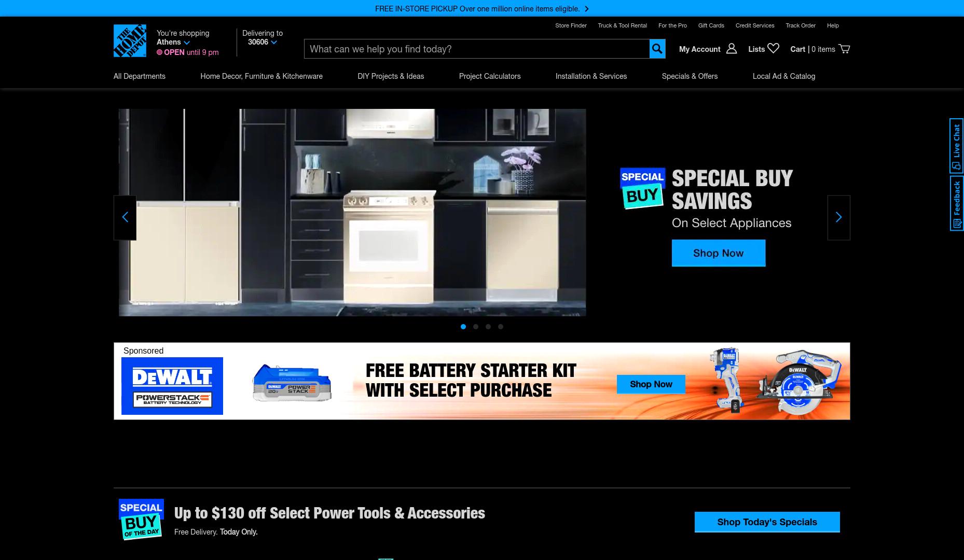Open Installation & Services menu
Image resolution: width=964 pixels, height=560 pixels.
(591, 76)
